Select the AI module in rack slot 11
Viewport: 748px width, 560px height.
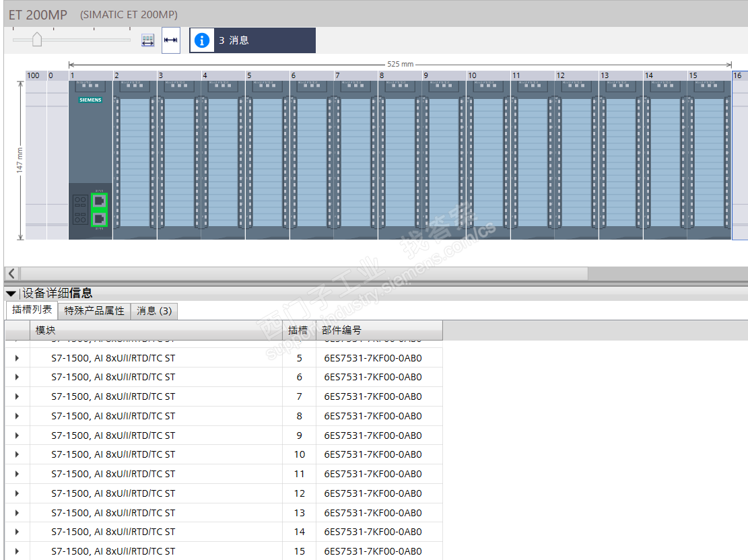(x=533, y=160)
